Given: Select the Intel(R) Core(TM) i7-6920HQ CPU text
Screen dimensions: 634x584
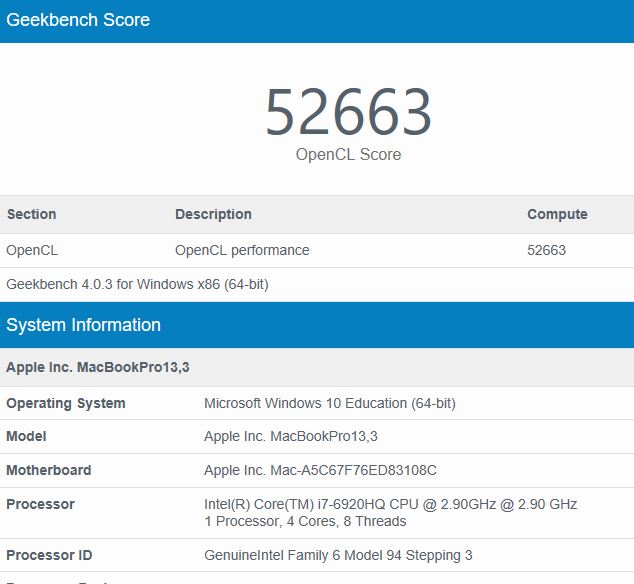Looking at the screenshot, I should coord(391,504).
